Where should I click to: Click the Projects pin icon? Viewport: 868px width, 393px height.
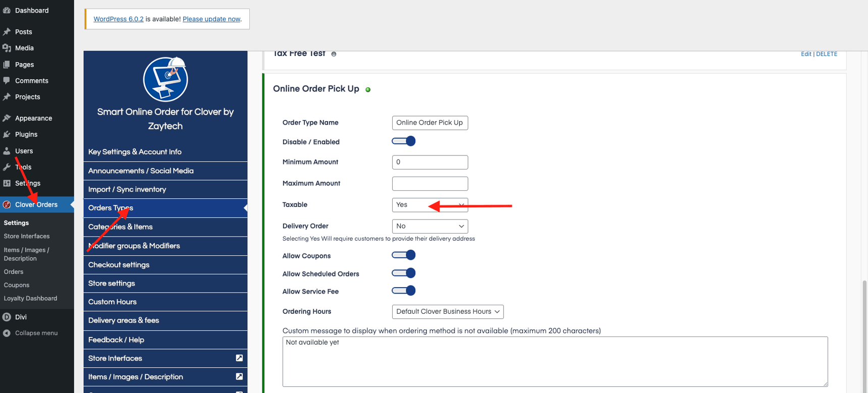(7, 97)
